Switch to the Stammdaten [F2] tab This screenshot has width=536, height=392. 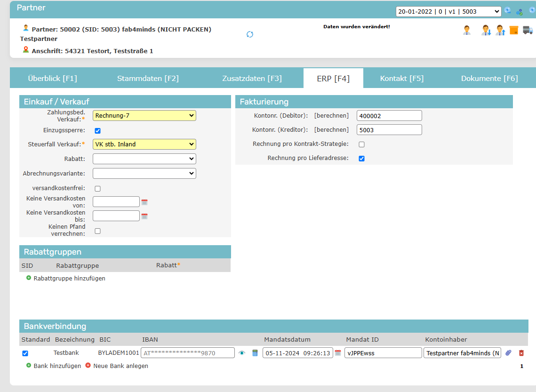pyautogui.click(x=148, y=79)
